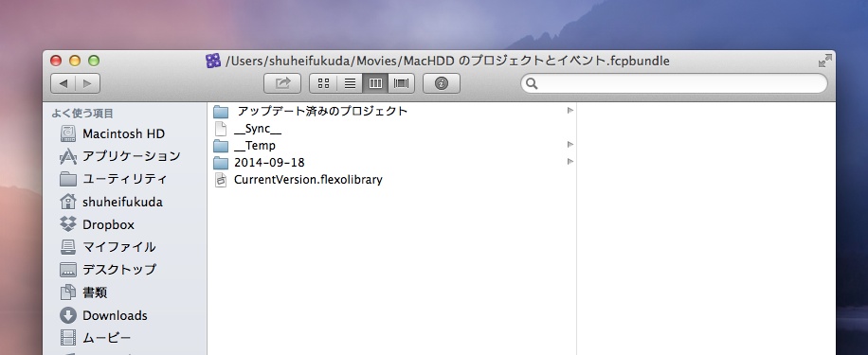Open shuheifukuda home folder in sidebar
The width and height of the screenshot is (868, 355).
pos(122,202)
